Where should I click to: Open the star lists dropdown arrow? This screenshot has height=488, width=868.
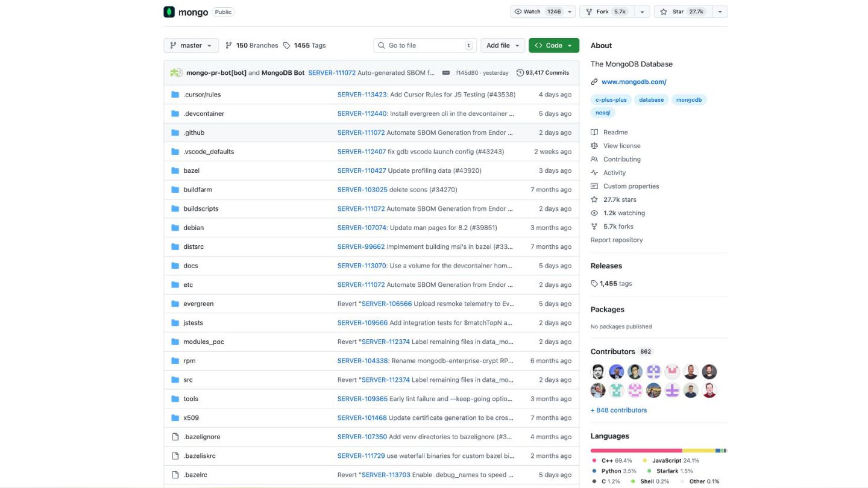[x=720, y=11]
